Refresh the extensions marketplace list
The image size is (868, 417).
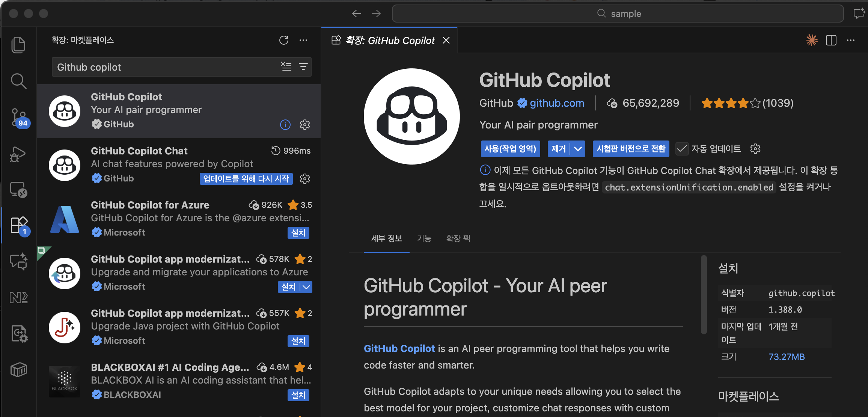coord(284,40)
